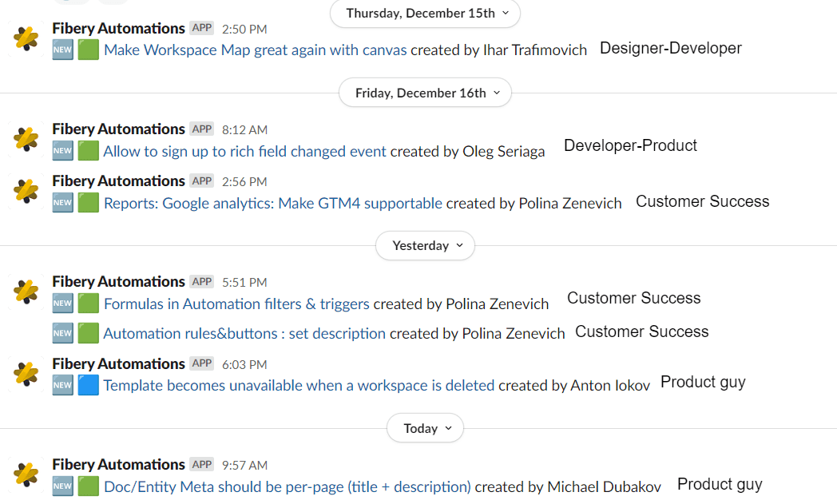This screenshot has width=837, height=504.
Task: Click Fibery Automations avatar on 5:51 PM message
Action: 26,292
